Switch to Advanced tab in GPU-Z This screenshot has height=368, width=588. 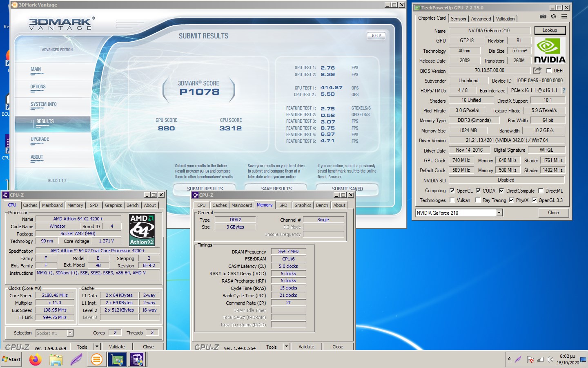click(481, 19)
